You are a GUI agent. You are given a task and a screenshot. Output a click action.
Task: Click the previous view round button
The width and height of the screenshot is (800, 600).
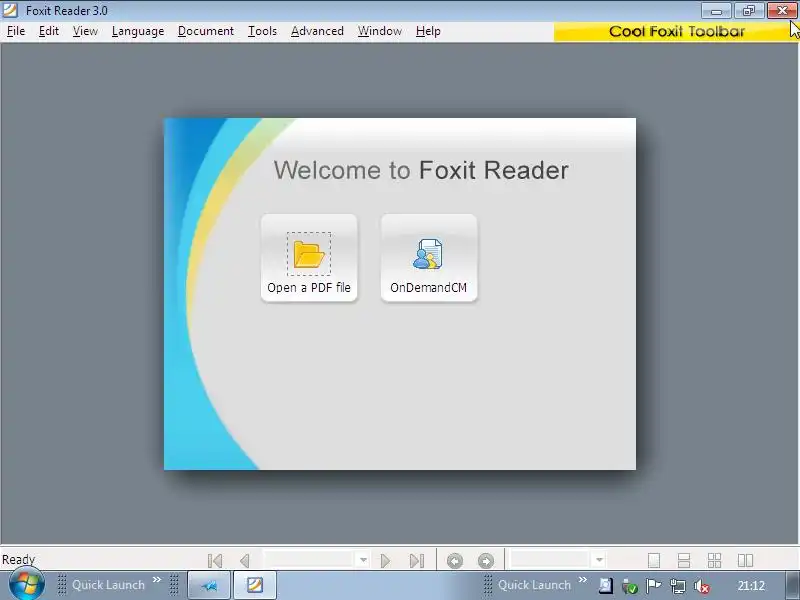455,561
